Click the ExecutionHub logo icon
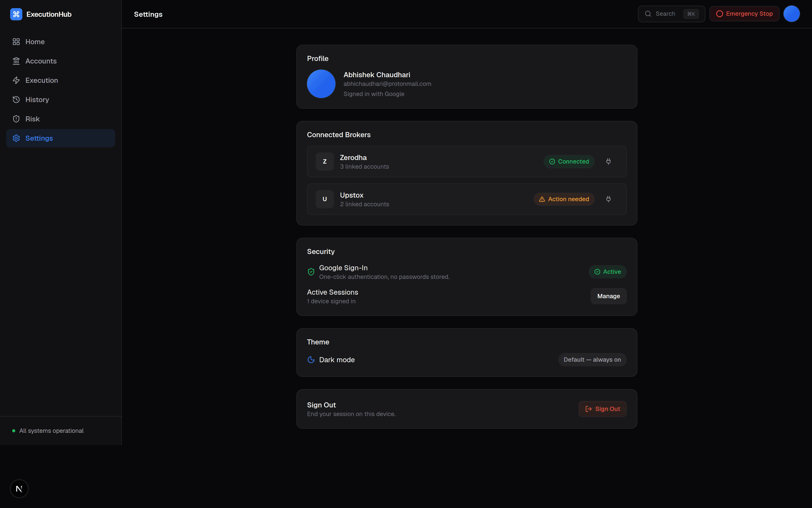 click(16, 14)
